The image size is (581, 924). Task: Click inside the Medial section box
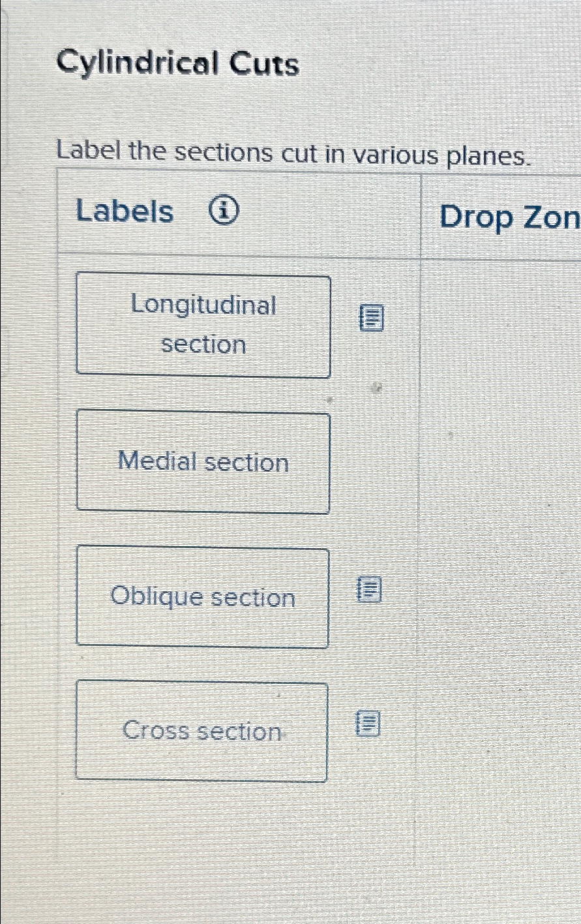(203, 461)
